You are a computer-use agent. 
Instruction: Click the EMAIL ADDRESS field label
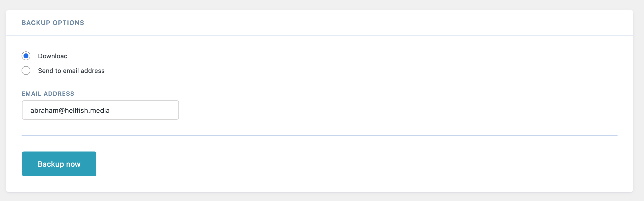[x=48, y=94]
